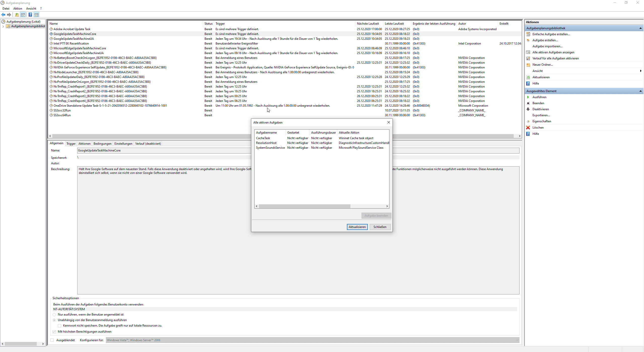The height and width of the screenshot is (352, 644).
Task: Toggle Mit höchsten Berechtigungen ausführen checkbox
Action: tap(54, 332)
